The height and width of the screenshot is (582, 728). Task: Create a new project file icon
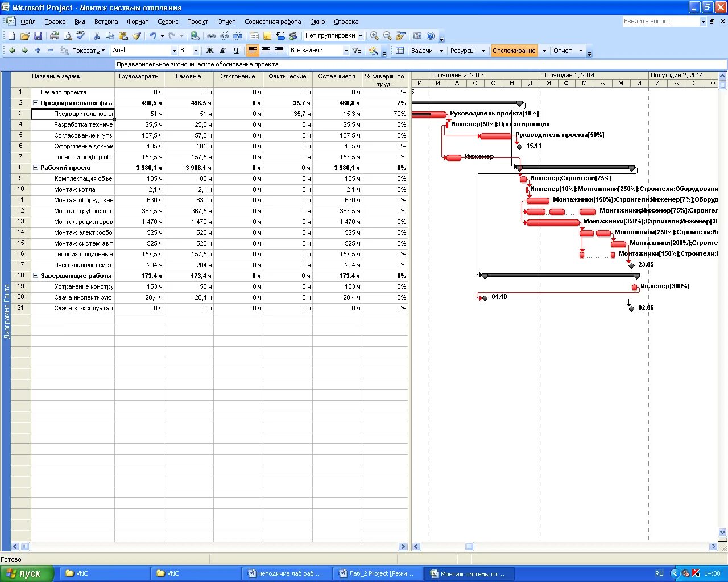(12, 36)
